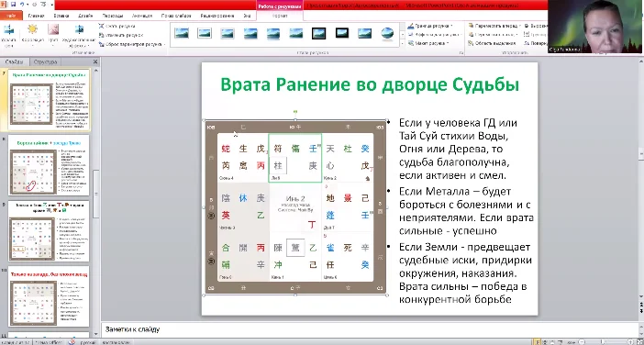Viewport: 644px width, 345px height.
Task: Apply the fourth picture style thumbnail
Action: point(250,33)
